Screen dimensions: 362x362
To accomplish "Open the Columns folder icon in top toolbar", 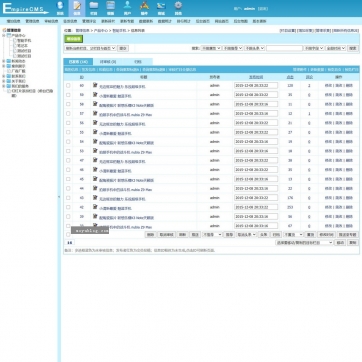I will point(94,8).
